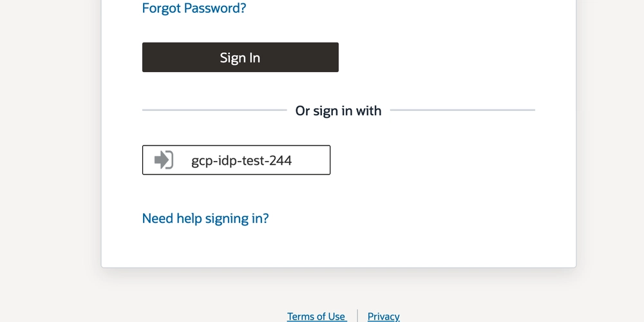Open the Privacy link in footer
This screenshot has width=644, height=322.
pos(384,316)
